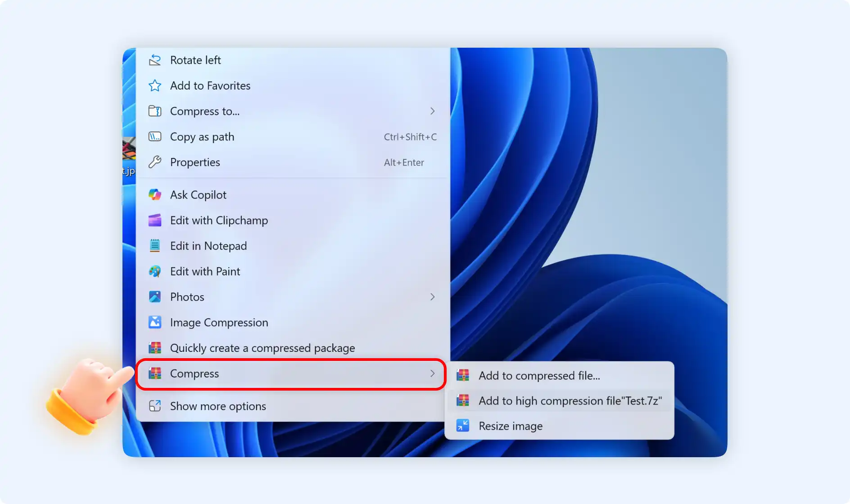Click the Ctrl+Shift+C shortcut text
Viewport: 850px width, 504px height.
(410, 137)
